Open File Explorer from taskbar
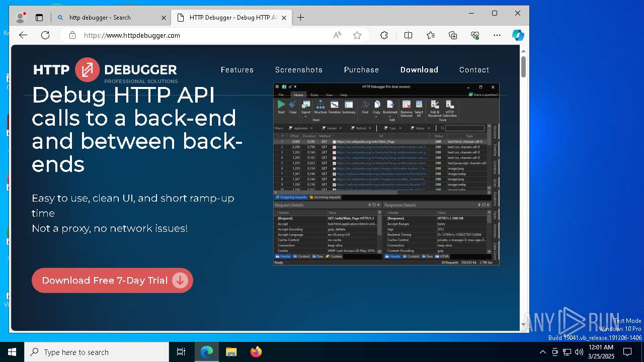The image size is (644, 362). point(231,352)
